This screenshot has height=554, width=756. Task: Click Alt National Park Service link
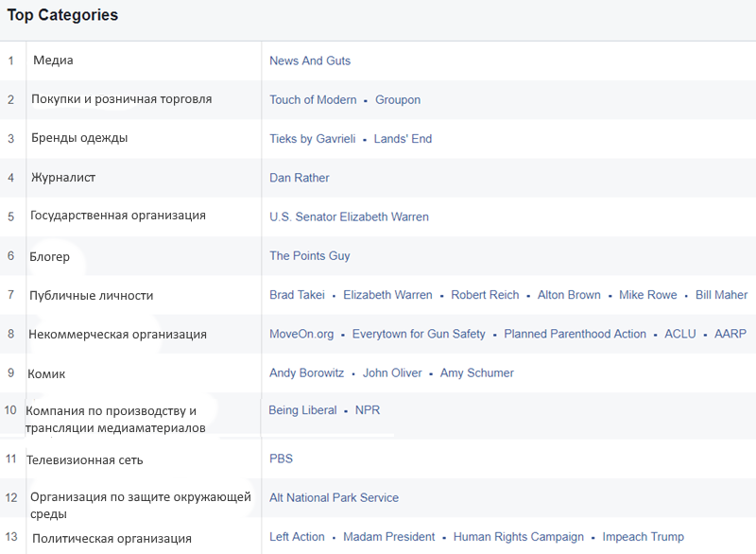coord(334,497)
